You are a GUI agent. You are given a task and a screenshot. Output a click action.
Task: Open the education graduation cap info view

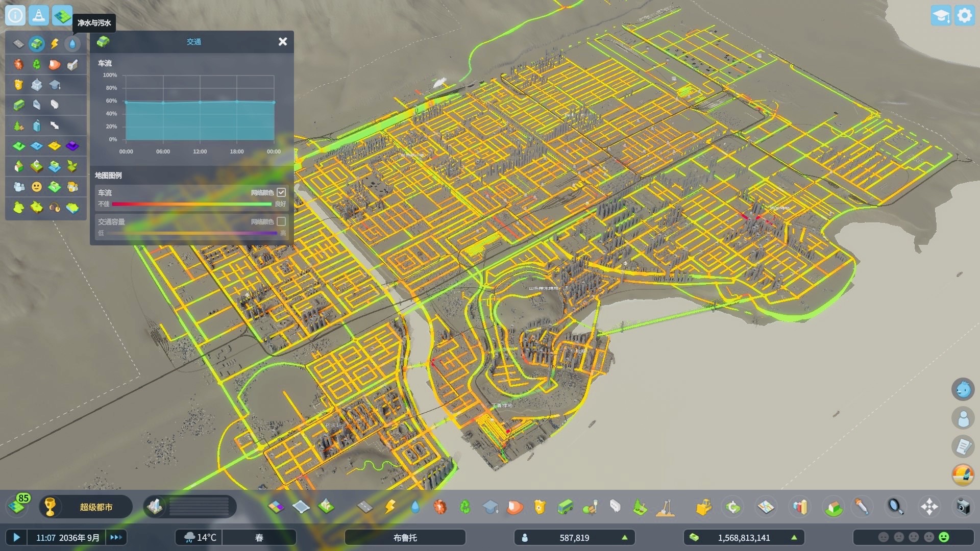[55, 85]
